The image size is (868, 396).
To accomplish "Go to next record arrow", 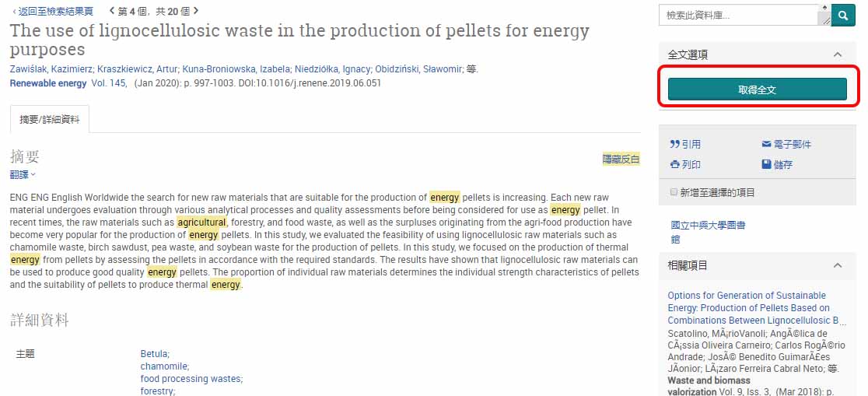I will click(x=196, y=11).
